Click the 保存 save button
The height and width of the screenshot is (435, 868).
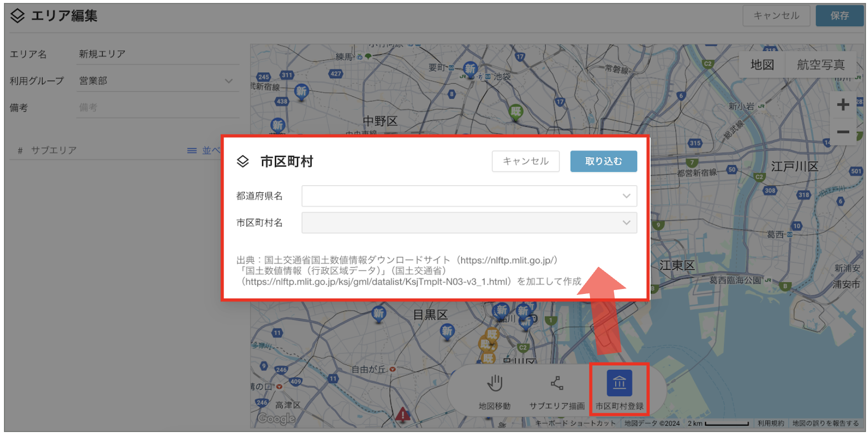coord(839,16)
